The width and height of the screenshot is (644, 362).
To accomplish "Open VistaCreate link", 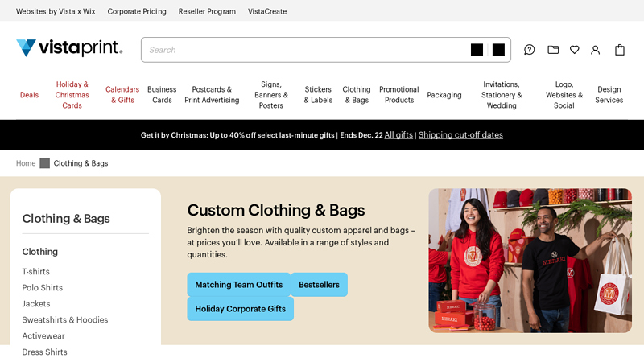I will tap(267, 11).
